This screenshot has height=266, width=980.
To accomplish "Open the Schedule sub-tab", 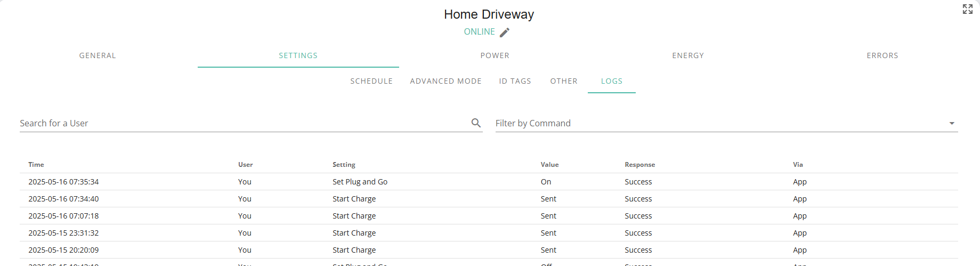I will point(371,81).
